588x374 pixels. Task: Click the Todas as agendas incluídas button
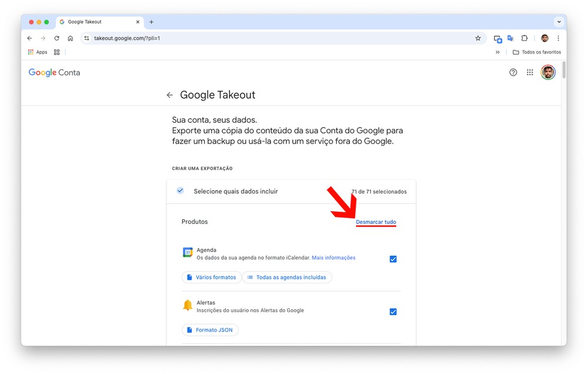click(287, 278)
